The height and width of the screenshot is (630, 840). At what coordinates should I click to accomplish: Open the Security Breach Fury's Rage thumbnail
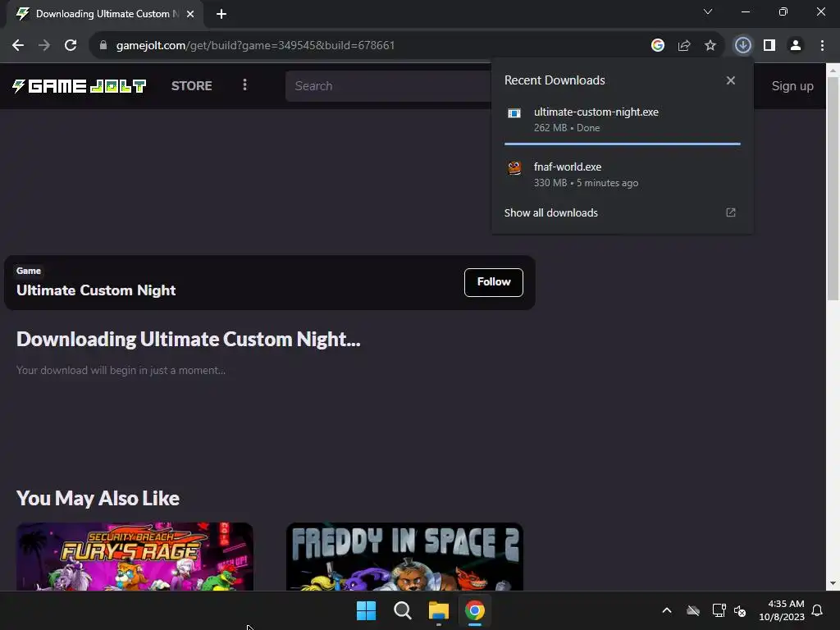tap(135, 557)
